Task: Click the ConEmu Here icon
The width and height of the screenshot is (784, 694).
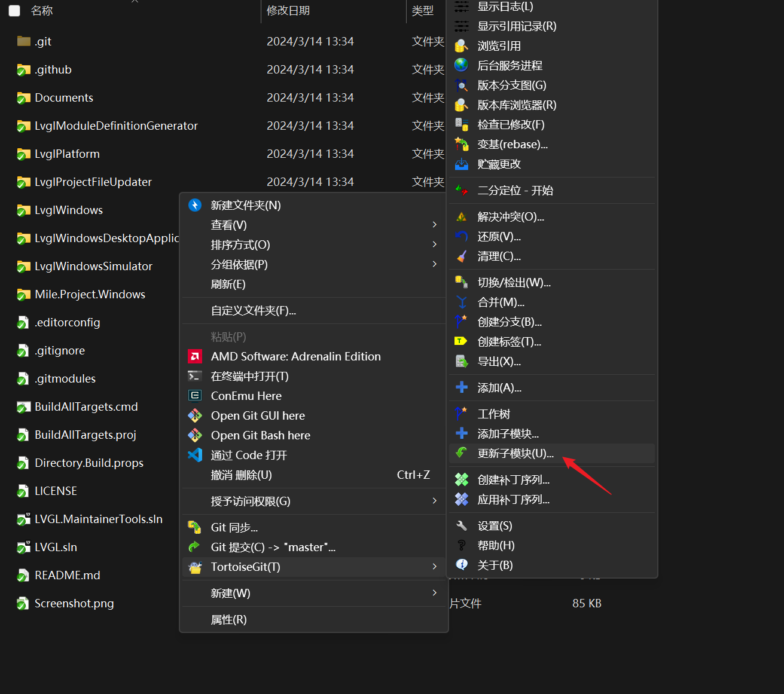Action: click(195, 396)
